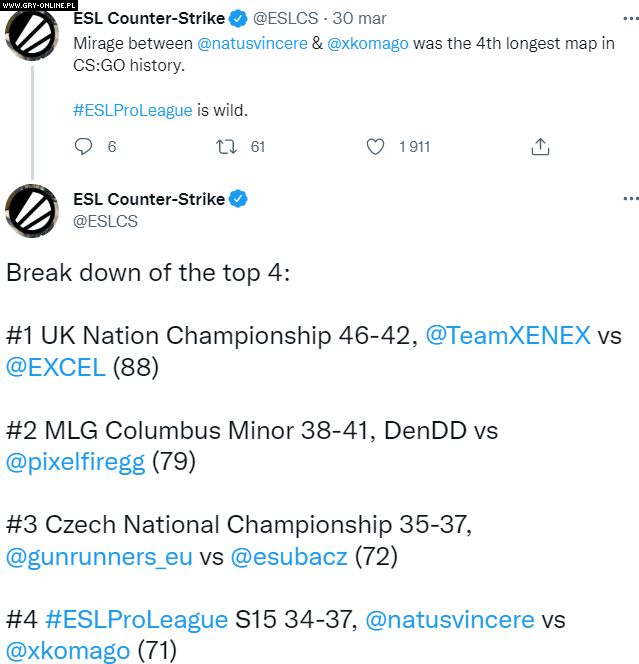Open the share icon on the first tweet

pos(540,147)
